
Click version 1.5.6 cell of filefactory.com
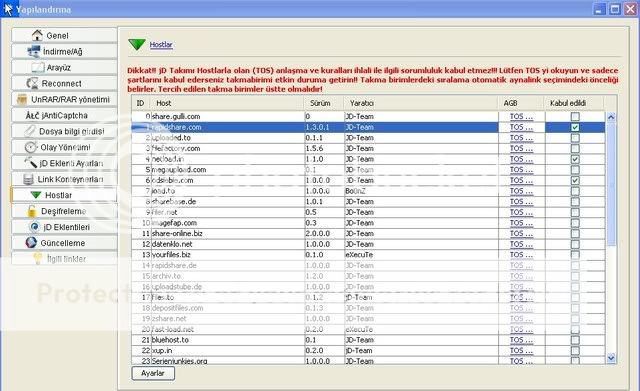pos(324,149)
